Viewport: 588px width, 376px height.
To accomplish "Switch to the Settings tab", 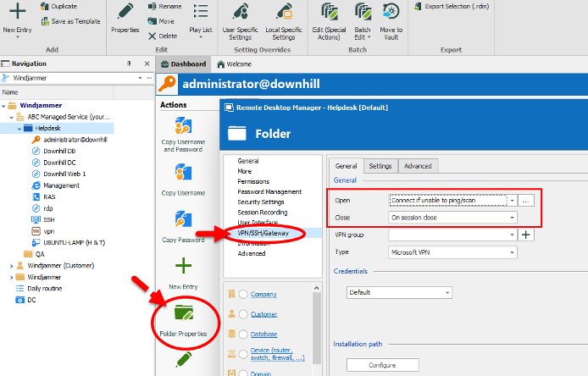I will [380, 167].
